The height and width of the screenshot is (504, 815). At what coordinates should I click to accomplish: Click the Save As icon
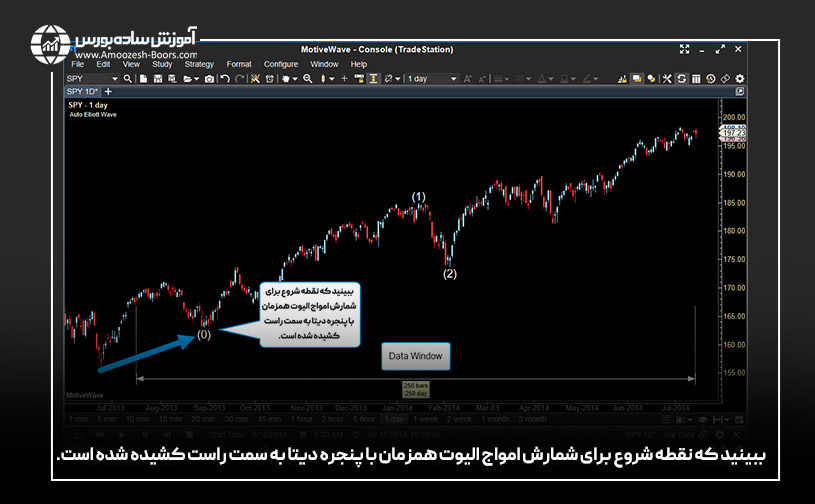(x=172, y=78)
